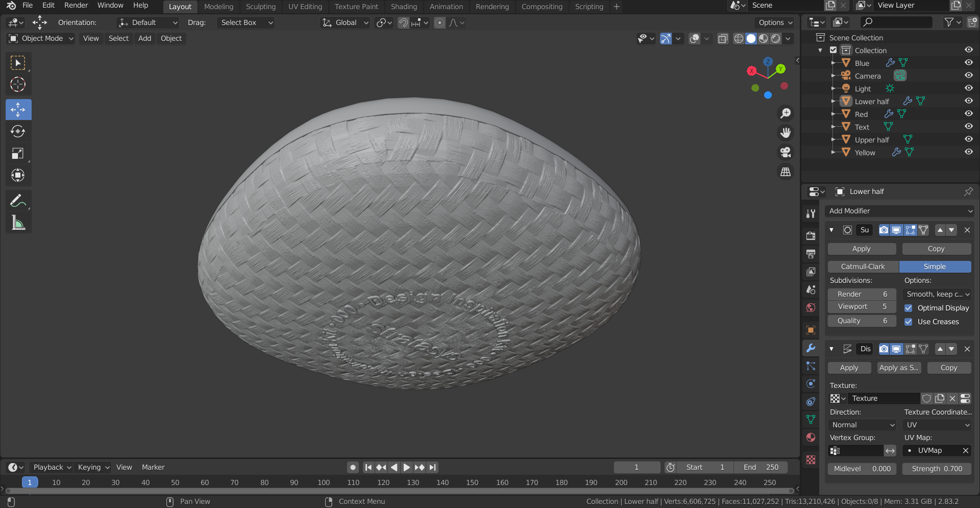Open the Tool properties tab

811,214
